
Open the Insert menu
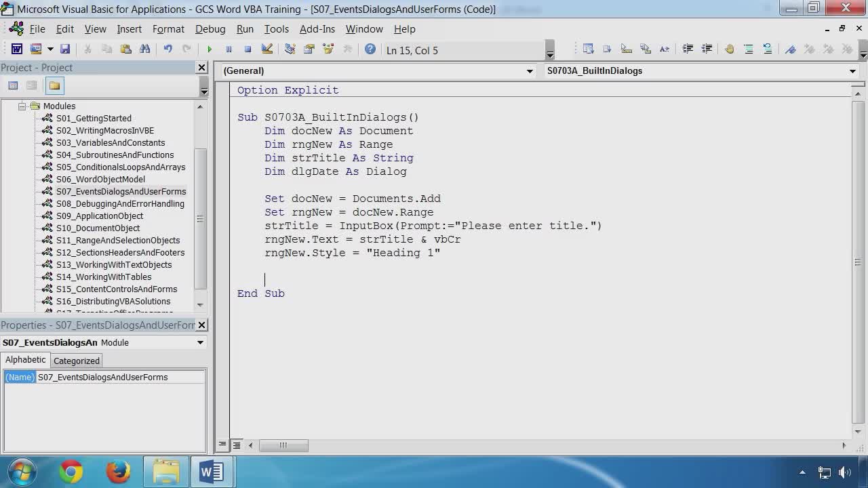(129, 29)
